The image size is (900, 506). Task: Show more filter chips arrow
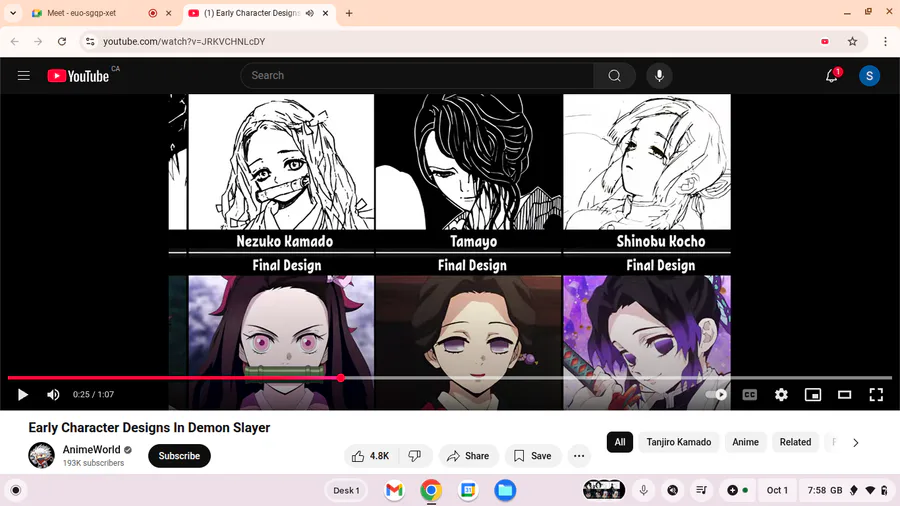pos(855,443)
